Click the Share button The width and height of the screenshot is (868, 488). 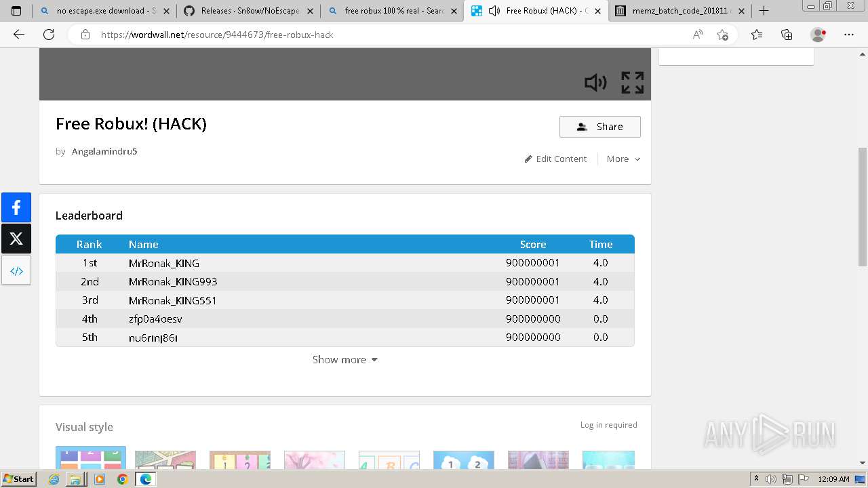coord(599,127)
